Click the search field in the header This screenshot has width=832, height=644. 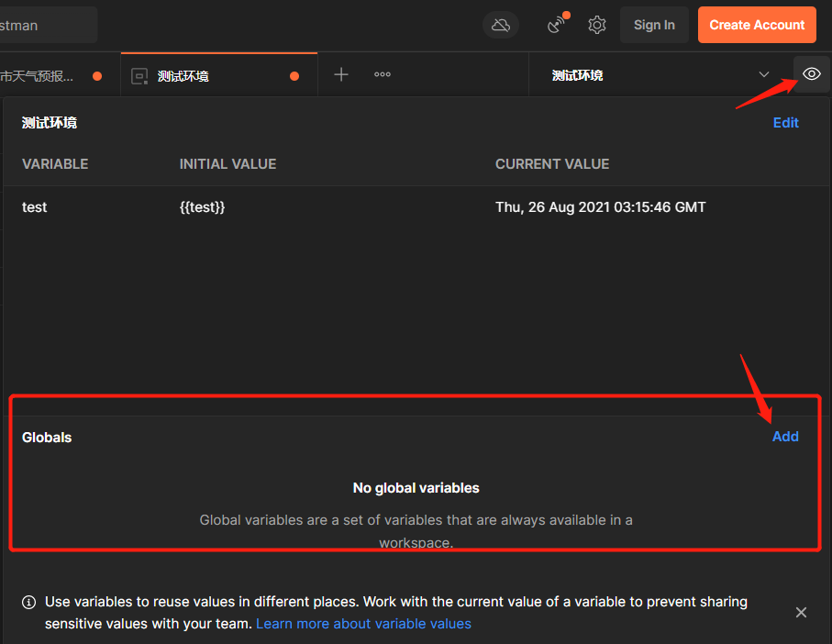click(48, 25)
